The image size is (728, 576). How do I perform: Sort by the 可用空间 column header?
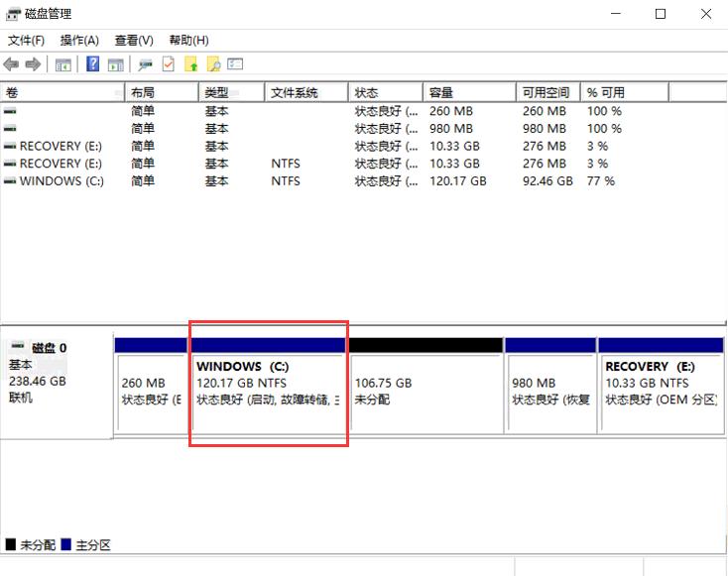[548, 92]
